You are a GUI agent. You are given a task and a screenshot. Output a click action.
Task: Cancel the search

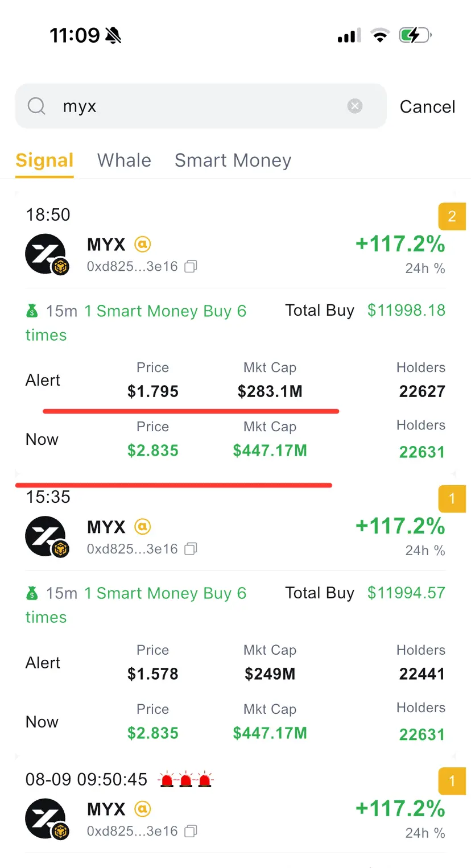[x=427, y=106]
